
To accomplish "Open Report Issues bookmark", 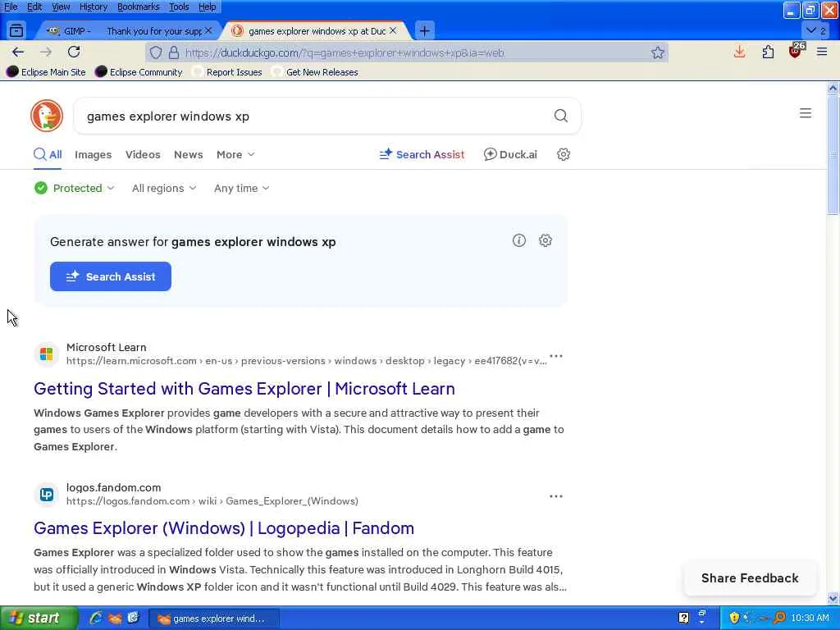I will [x=228, y=72].
